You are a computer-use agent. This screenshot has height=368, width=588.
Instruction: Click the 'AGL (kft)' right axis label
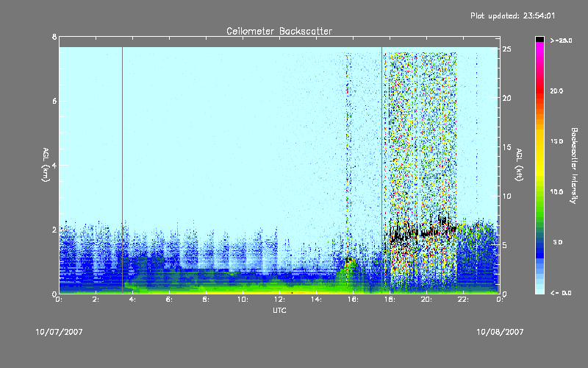519,165
